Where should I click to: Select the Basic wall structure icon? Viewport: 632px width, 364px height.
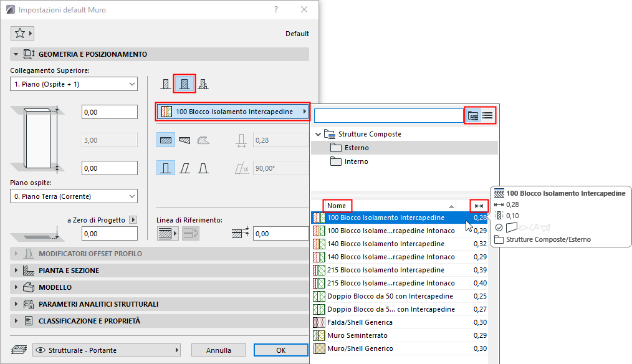click(x=166, y=84)
